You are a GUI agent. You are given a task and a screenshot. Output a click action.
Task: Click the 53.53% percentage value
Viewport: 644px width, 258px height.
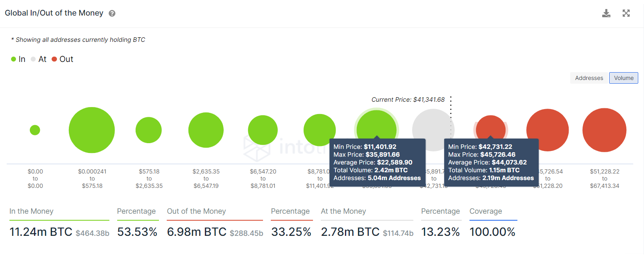pyautogui.click(x=138, y=232)
